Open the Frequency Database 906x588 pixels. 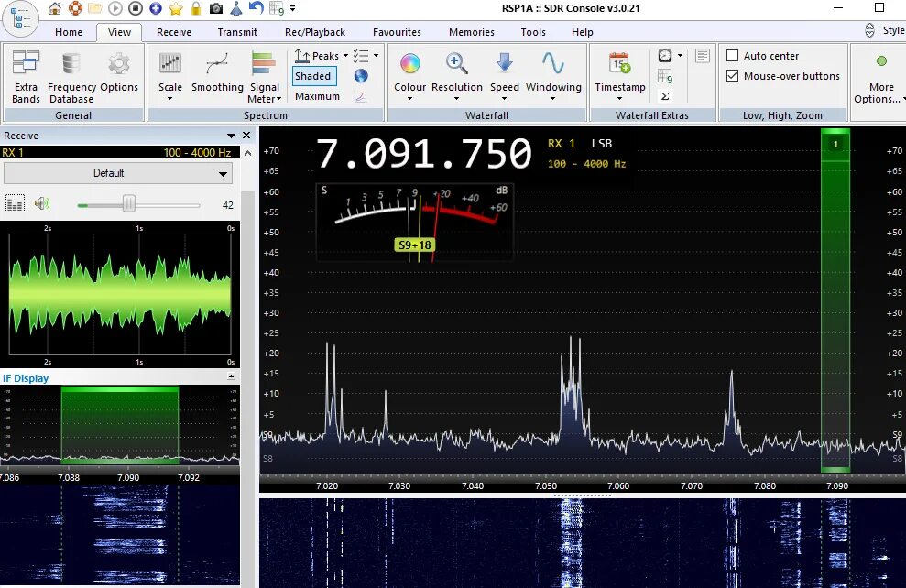coord(71,77)
